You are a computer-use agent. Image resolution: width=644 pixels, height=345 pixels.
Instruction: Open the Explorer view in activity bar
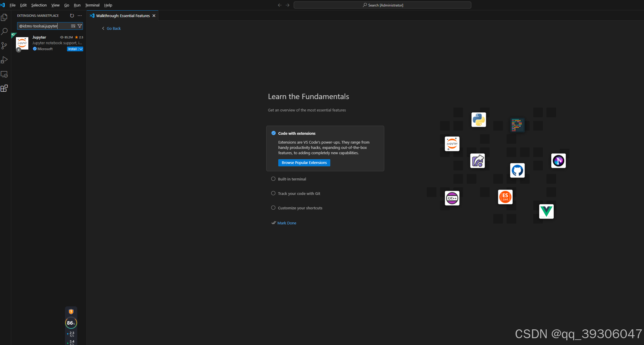pos(4,17)
